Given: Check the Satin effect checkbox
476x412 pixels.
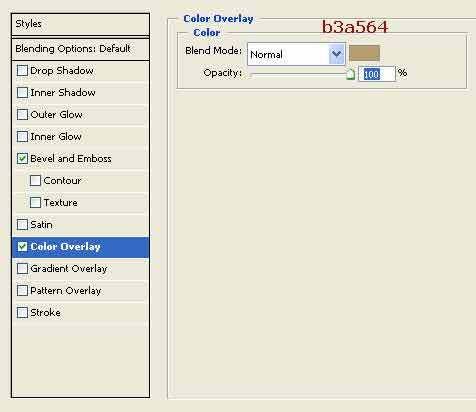Looking at the screenshot, I should pos(22,225).
